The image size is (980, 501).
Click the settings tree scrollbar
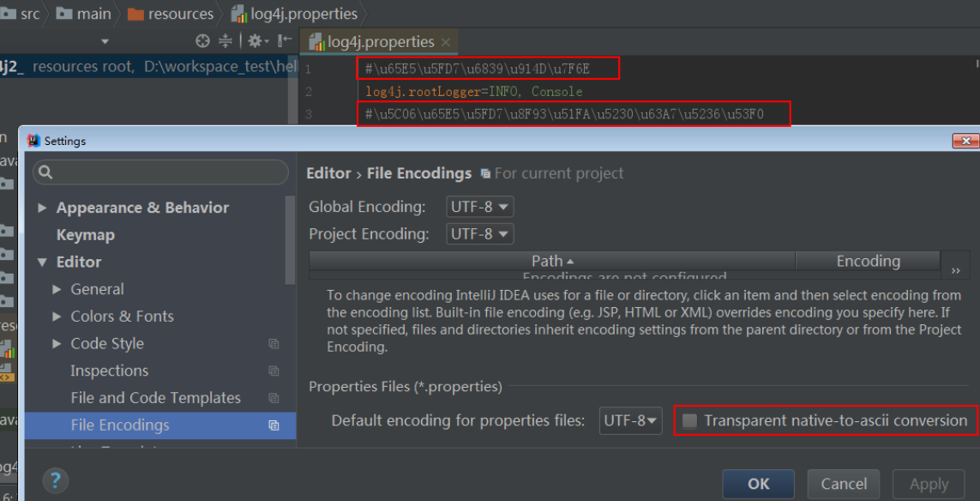tap(290, 240)
